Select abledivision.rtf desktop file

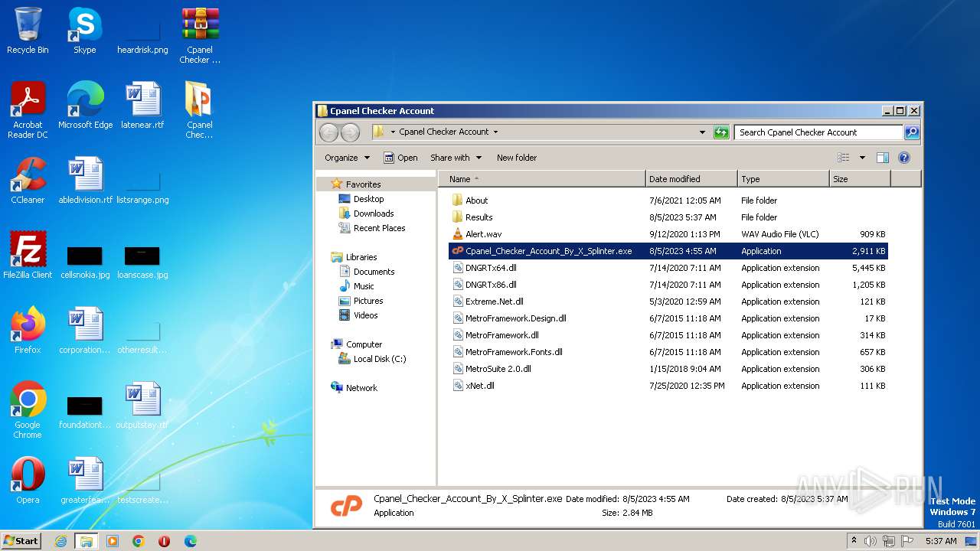coord(85,181)
